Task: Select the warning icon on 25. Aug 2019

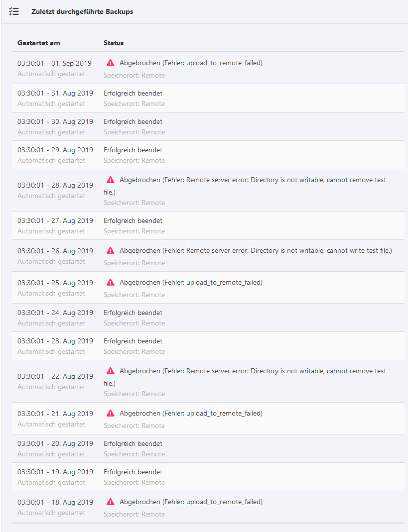Action: pos(111,283)
